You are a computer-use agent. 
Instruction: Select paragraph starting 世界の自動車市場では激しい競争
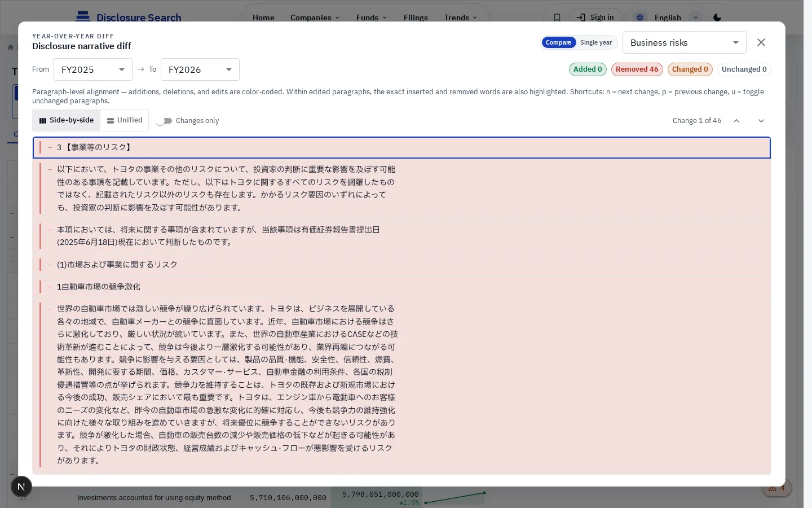tap(401, 384)
